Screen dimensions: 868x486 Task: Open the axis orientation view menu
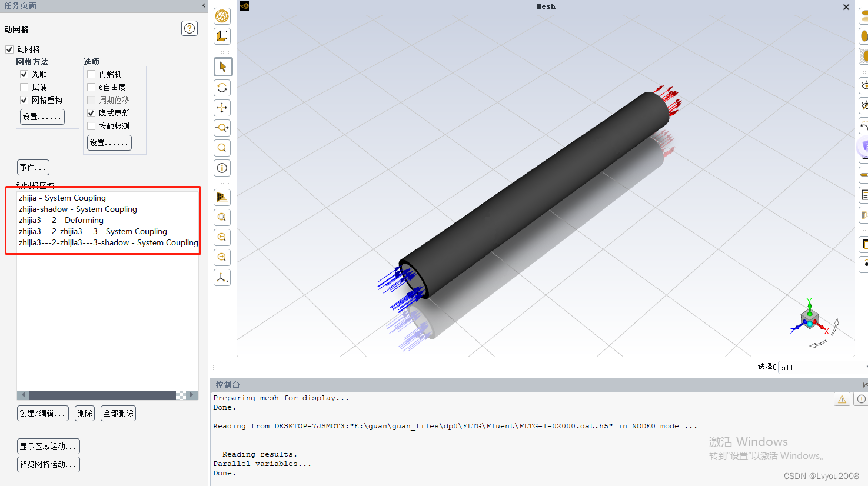click(222, 278)
